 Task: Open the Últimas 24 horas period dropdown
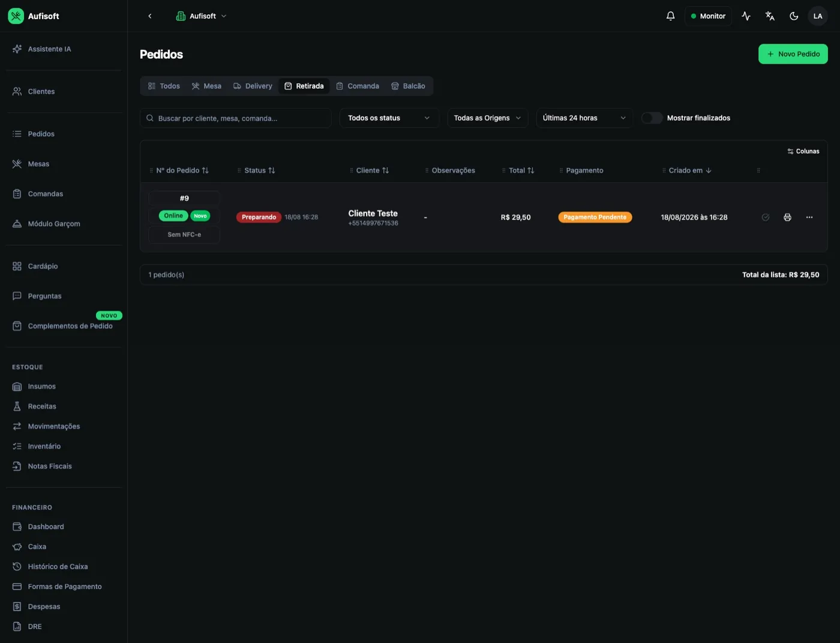click(x=584, y=118)
